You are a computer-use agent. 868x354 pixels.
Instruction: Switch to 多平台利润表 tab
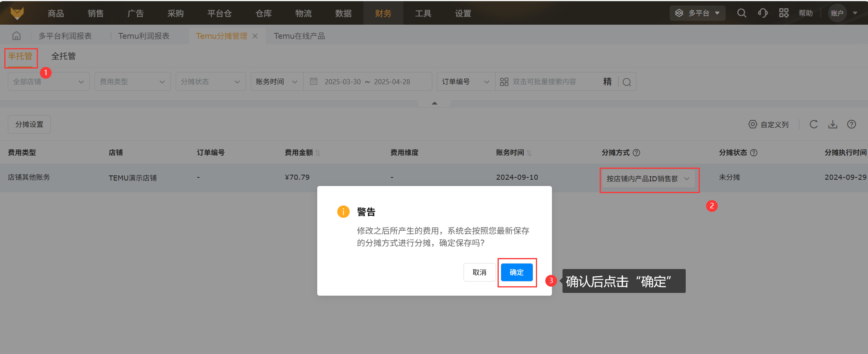coord(65,36)
